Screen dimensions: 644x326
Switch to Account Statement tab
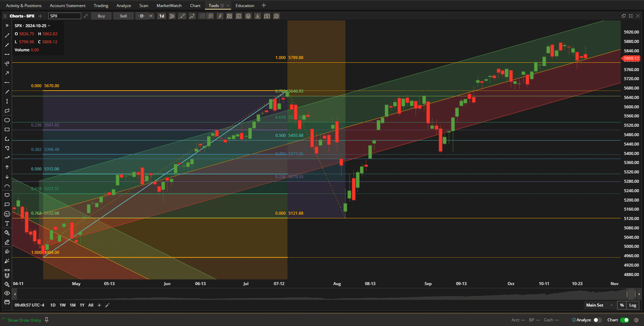[68, 6]
